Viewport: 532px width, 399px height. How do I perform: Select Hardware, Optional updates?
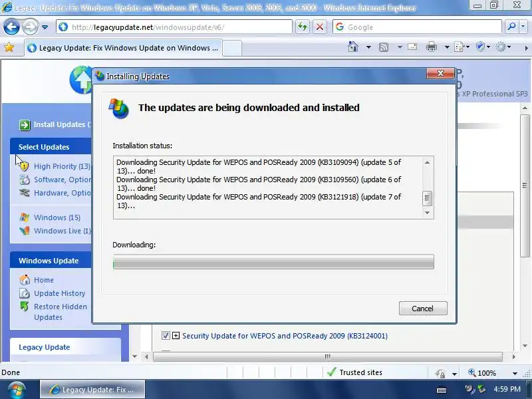63,193
